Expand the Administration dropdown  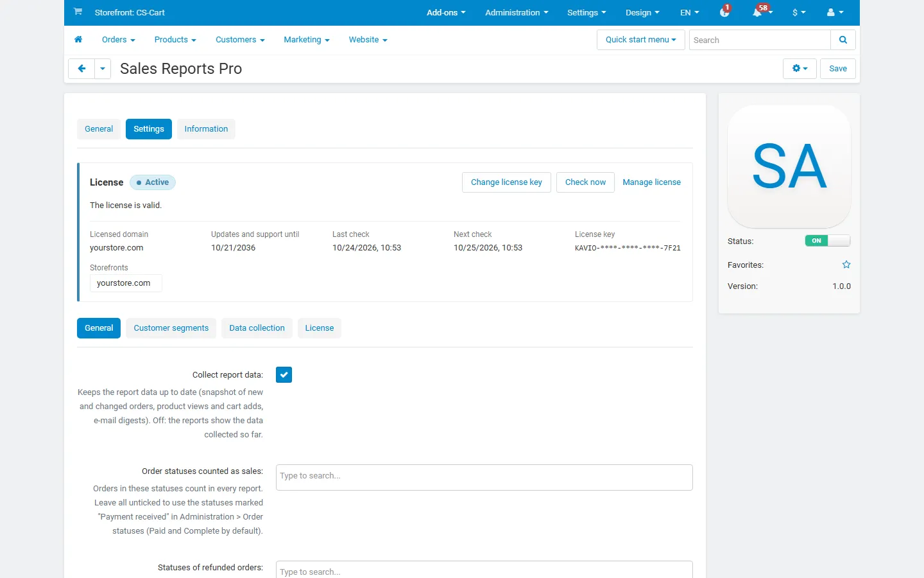517,12
